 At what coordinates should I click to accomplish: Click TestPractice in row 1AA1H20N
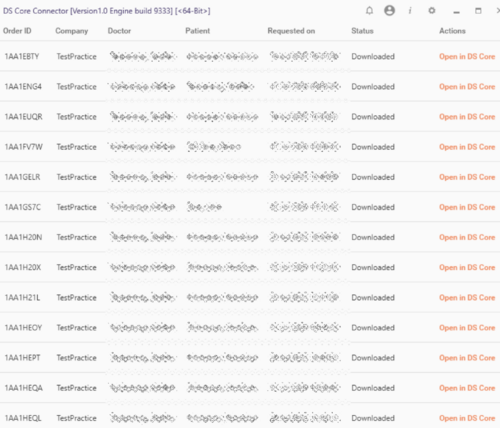coord(76,237)
